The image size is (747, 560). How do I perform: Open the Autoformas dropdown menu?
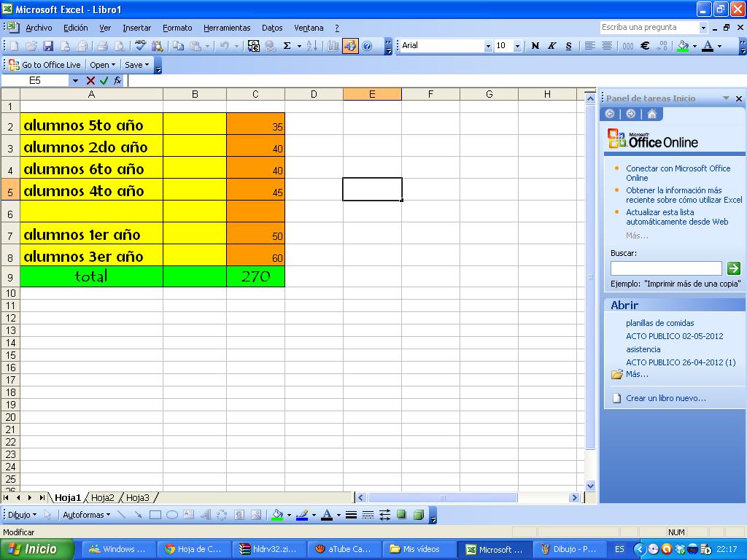pyautogui.click(x=86, y=515)
